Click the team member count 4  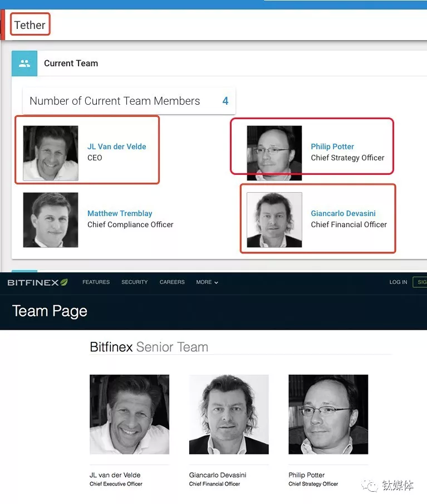click(225, 101)
